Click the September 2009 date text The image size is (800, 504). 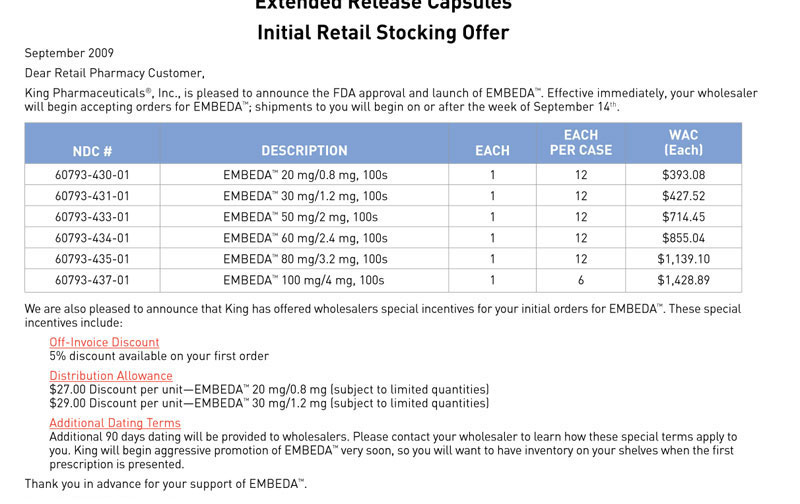[x=69, y=53]
